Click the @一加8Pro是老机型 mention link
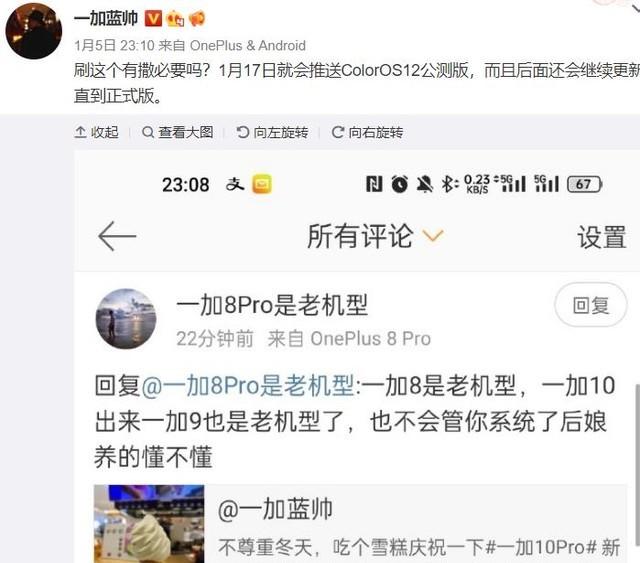Image resolution: width=640 pixels, height=563 pixels. coord(248,385)
